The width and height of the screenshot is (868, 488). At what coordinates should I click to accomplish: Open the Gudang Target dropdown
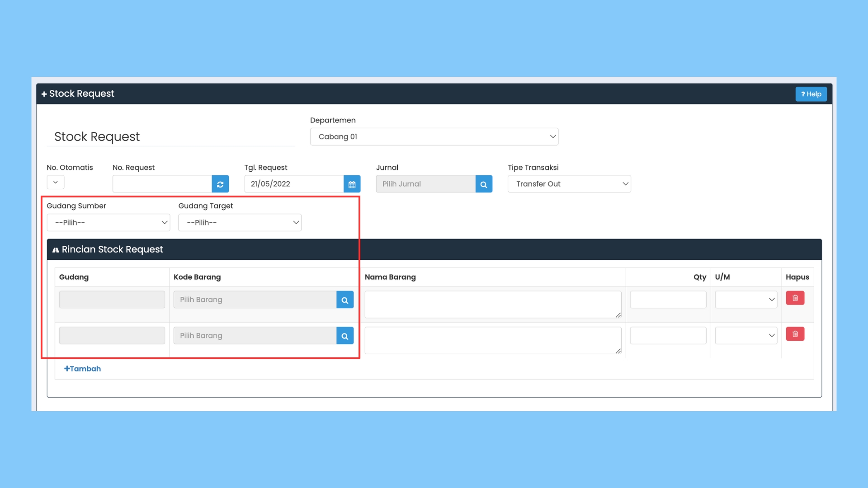click(x=240, y=222)
